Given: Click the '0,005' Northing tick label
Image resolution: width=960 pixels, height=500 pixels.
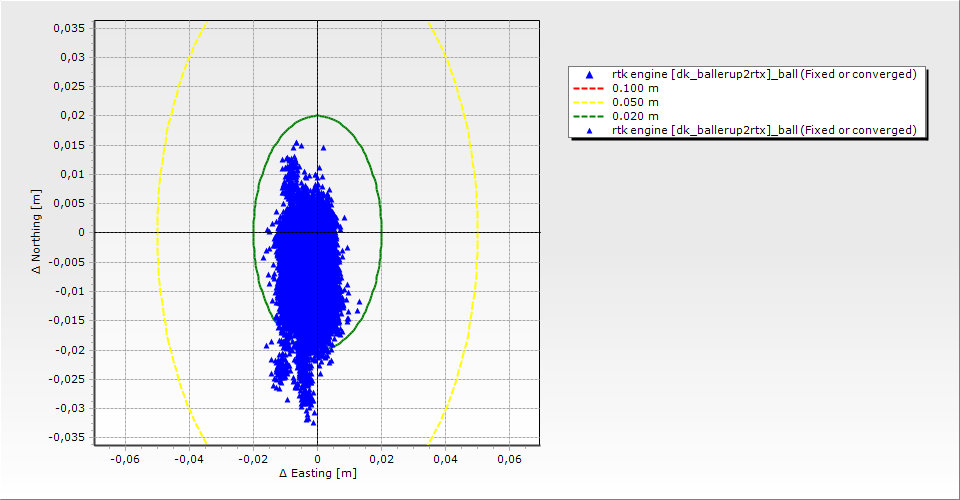Looking at the screenshot, I should [69, 203].
